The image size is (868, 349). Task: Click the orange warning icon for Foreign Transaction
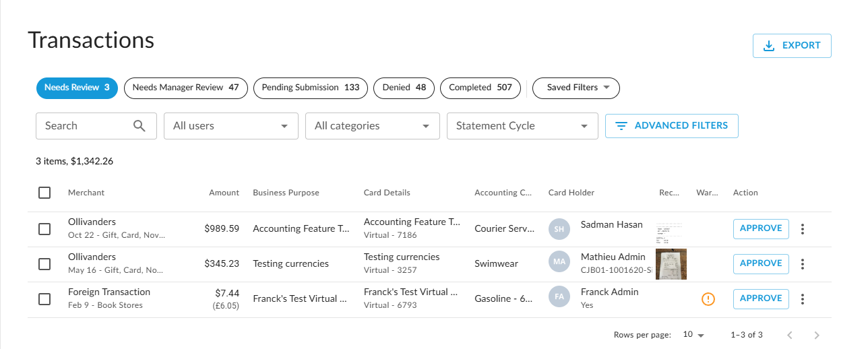click(708, 299)
